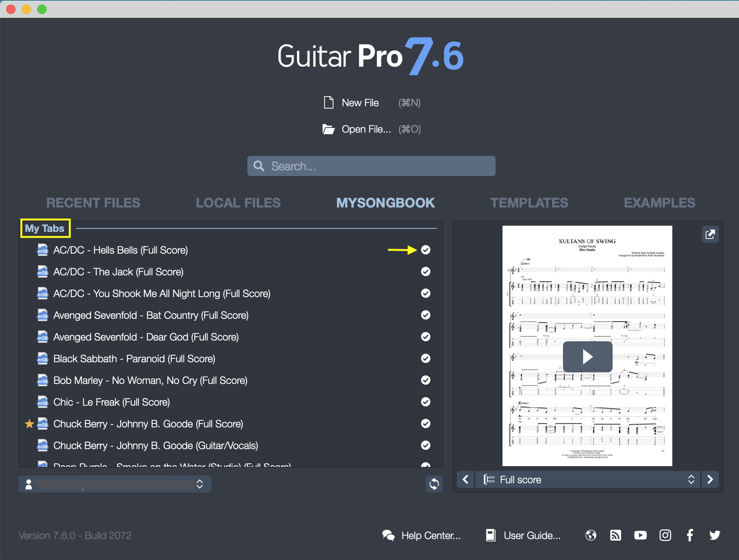Image resolution: width=739 pixels, height=560 pixels.
Task: Open User Guide... link
Action: pos(532,536)
